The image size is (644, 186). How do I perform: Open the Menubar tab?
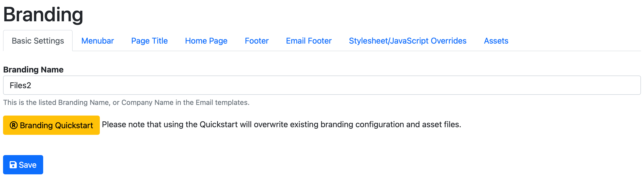tap(98, 41)
